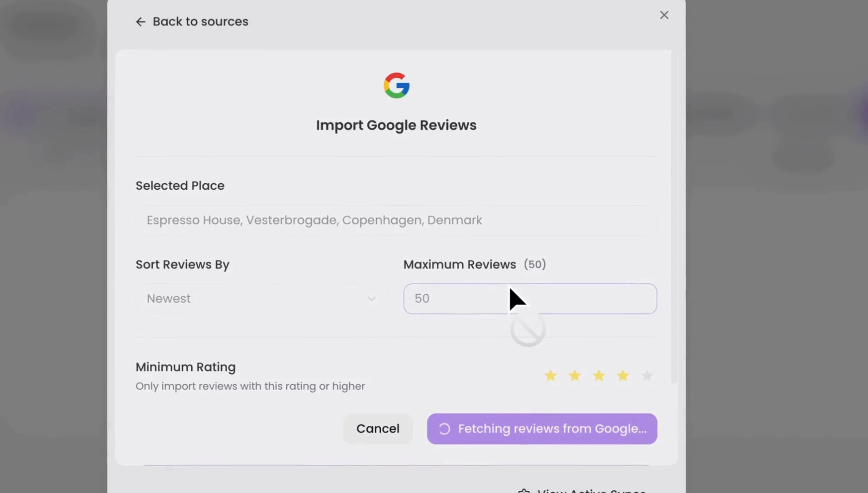Click the loading spinner in the purple button
Screen dimensions: 868x493
coord(444,429)
